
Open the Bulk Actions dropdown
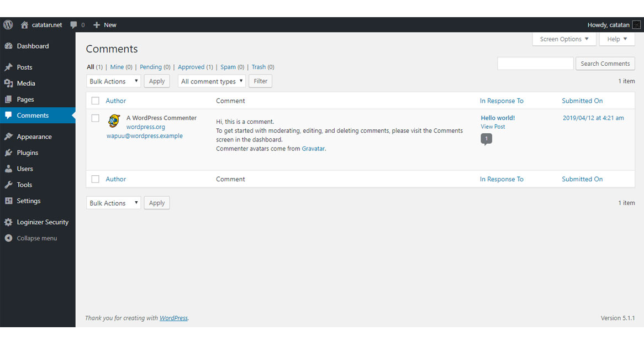[113, 81]
